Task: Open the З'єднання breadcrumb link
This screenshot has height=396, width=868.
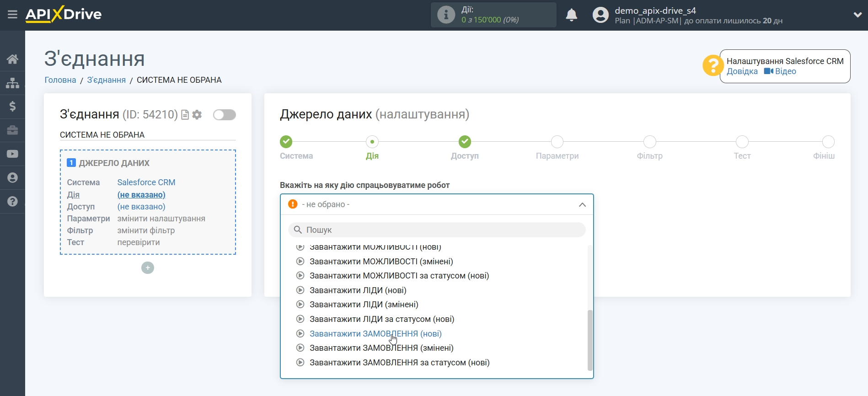Action: tap(106, 80)
